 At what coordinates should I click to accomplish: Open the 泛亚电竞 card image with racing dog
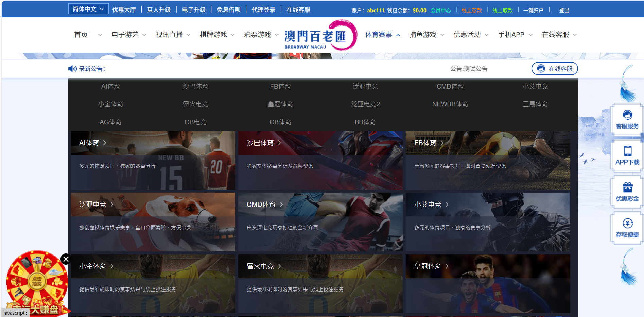153,222
